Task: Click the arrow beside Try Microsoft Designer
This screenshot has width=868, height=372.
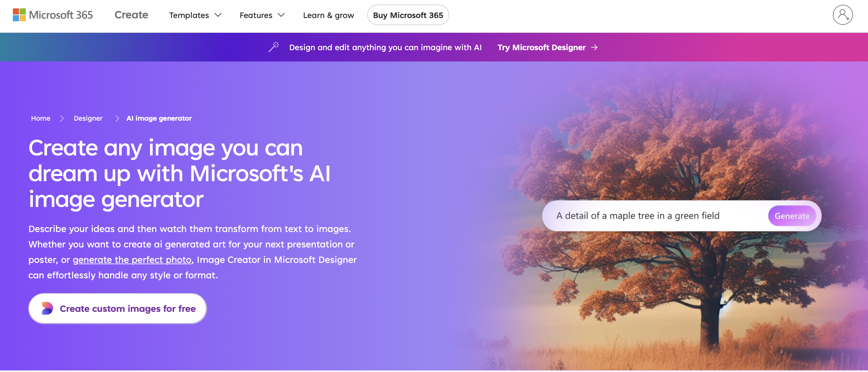Action: (x=594, y=48)
